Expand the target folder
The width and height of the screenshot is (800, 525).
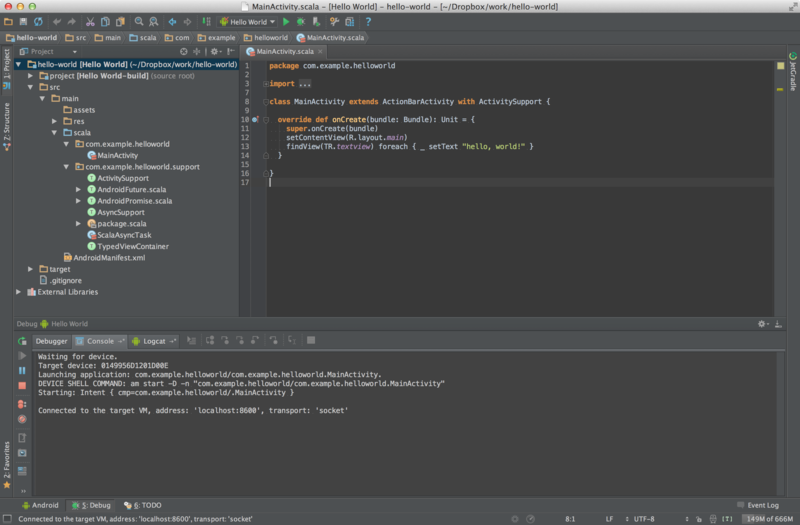point(31,269)
